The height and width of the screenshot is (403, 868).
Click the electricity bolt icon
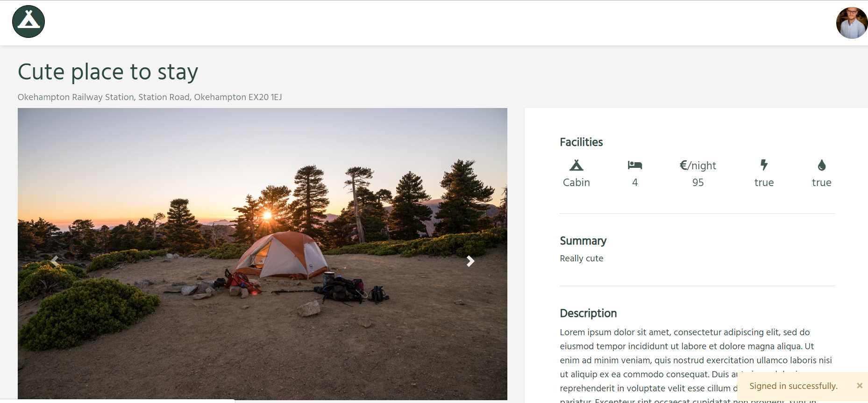764,165
